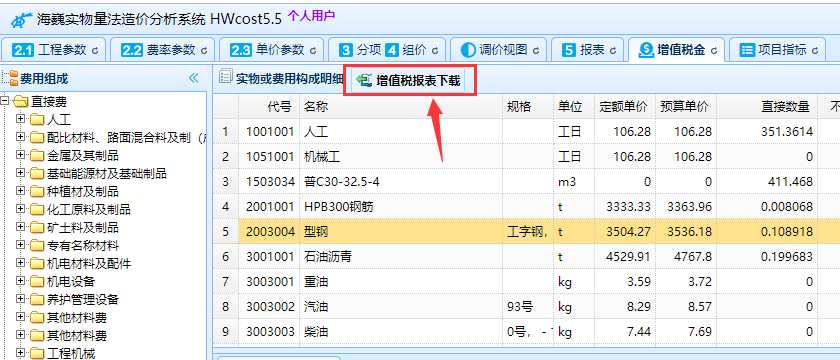Click budget price 4767.8 cell
This screenshot has width=840, height=360.
(686, 257)
